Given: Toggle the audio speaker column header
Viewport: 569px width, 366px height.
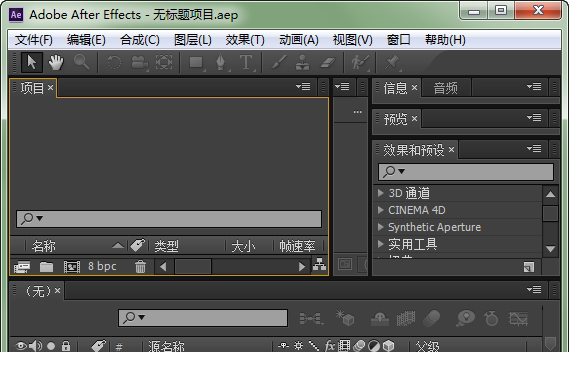Looking at the screenshot, I should tap(35, 346).
